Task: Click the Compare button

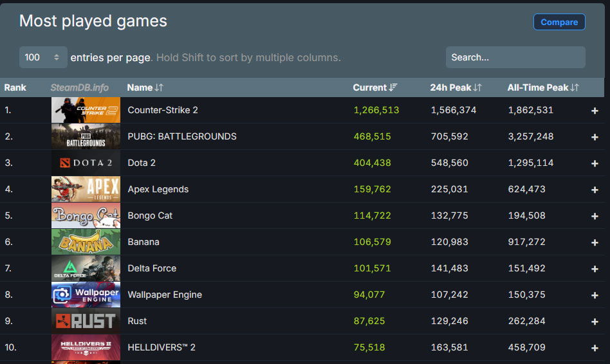Action: pyautogui.click(x=559, y=22)
